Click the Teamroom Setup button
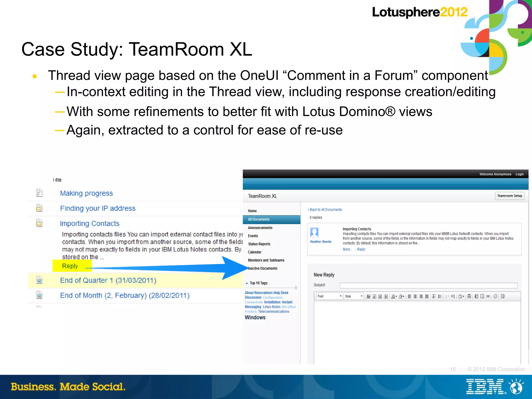 [x=509, y=196]
